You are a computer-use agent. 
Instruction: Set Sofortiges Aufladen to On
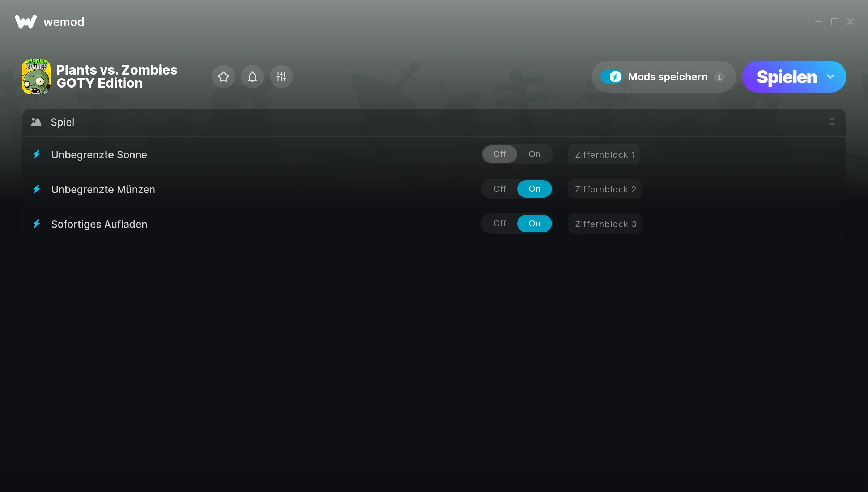click(535, 224)
